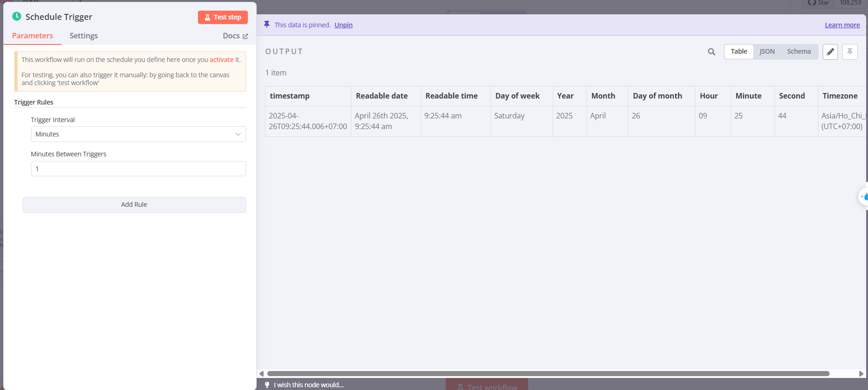Image resolution: width=868 pixels, height=390 pixels.
Task: Click the Minutes Between Triggers field
Action: [x=138, y=169]
